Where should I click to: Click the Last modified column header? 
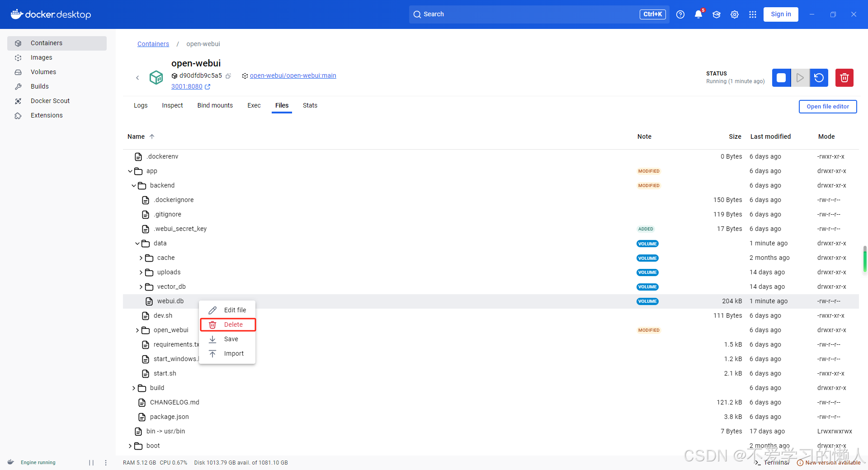(x=770, y=136)
